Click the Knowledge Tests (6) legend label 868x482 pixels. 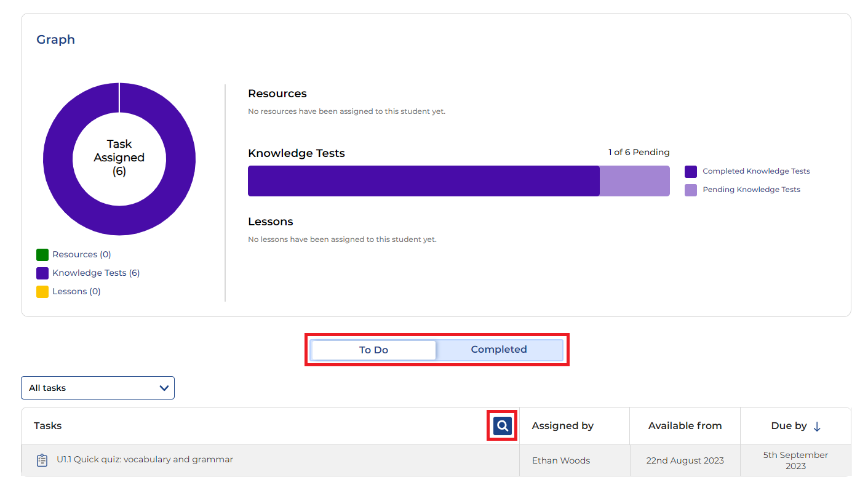click(x=96, y=273)
